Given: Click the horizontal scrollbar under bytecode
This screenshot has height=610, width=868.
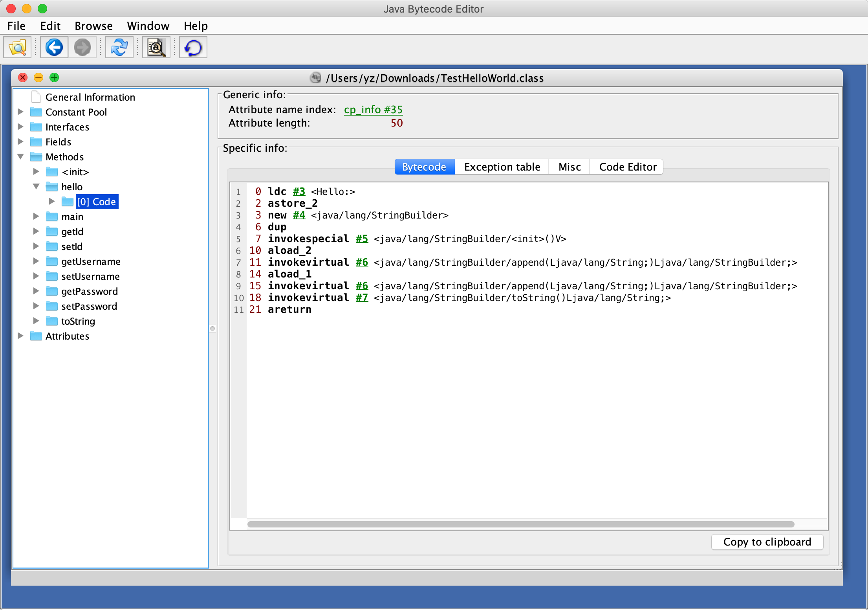Looking at the screenshot, I should click(x=520, y=524).
